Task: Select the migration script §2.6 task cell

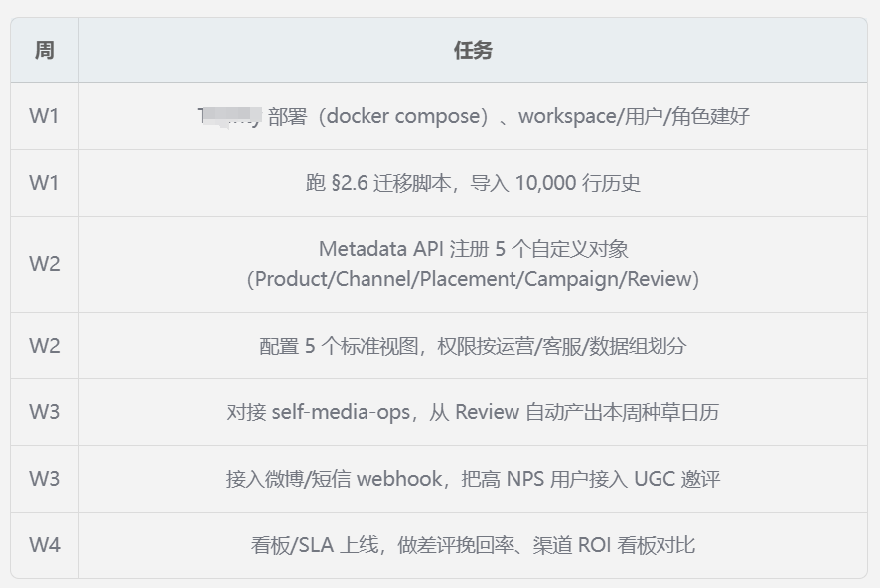Action: tap(473, 183)
